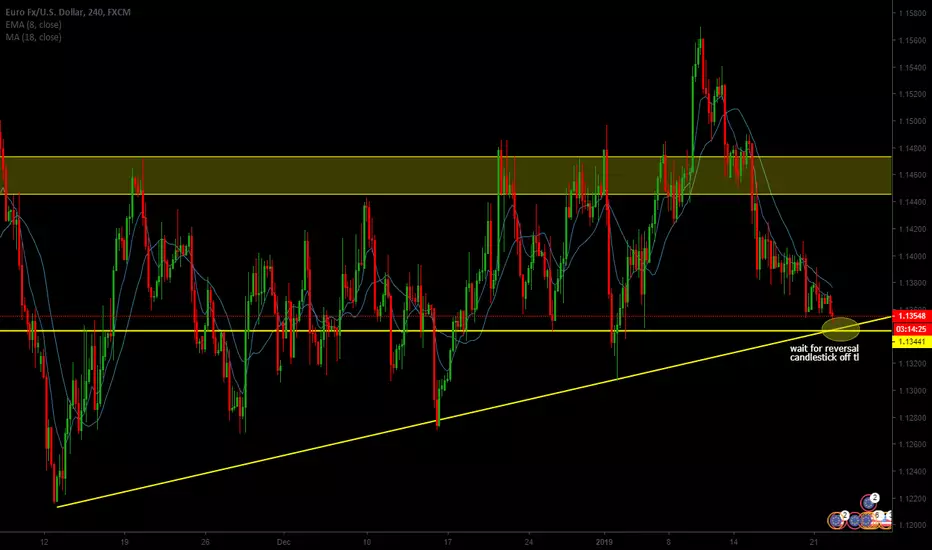Click the yellow 1.13441 price line label

point(912,342)
